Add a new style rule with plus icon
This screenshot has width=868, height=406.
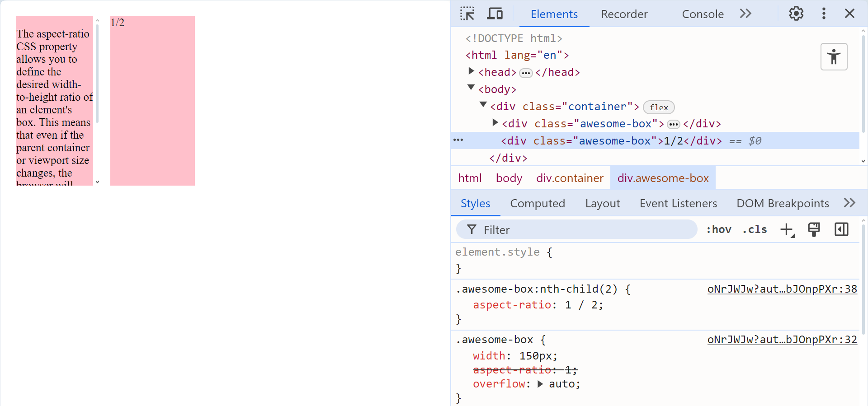(x=787, y=229)
